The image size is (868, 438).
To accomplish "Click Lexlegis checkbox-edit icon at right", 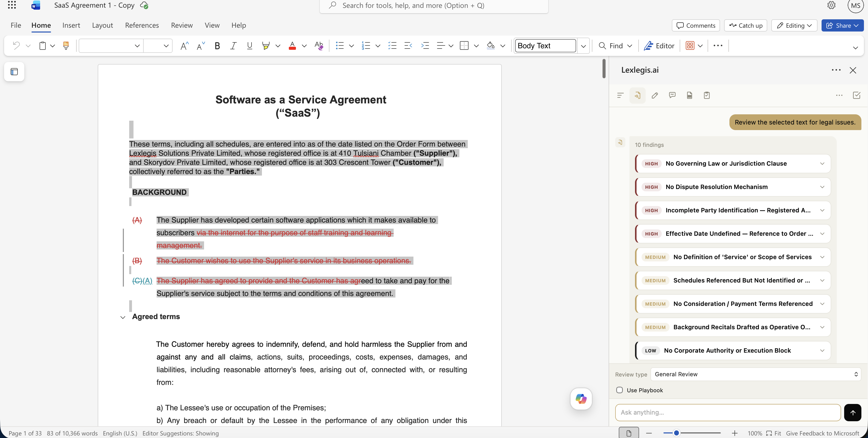I will pos(856,96).
